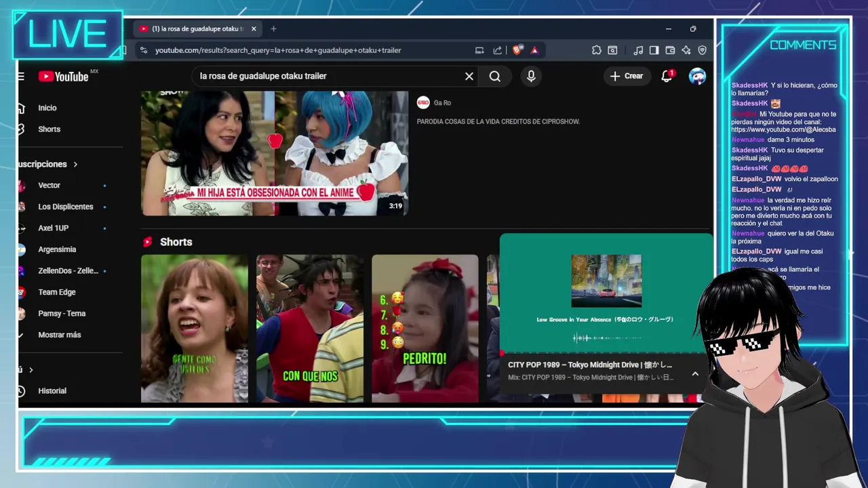Click the 'PARODIA COSAS DE LA VIDA' description
Image resolution: width=868 pixels, height=488 pixels.
(x=498, y=121)
